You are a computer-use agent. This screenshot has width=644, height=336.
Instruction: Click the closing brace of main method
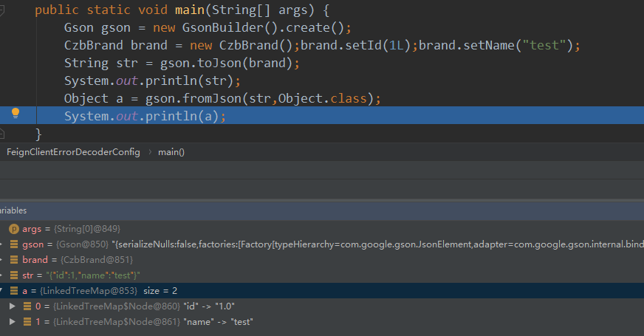point(38,134)
